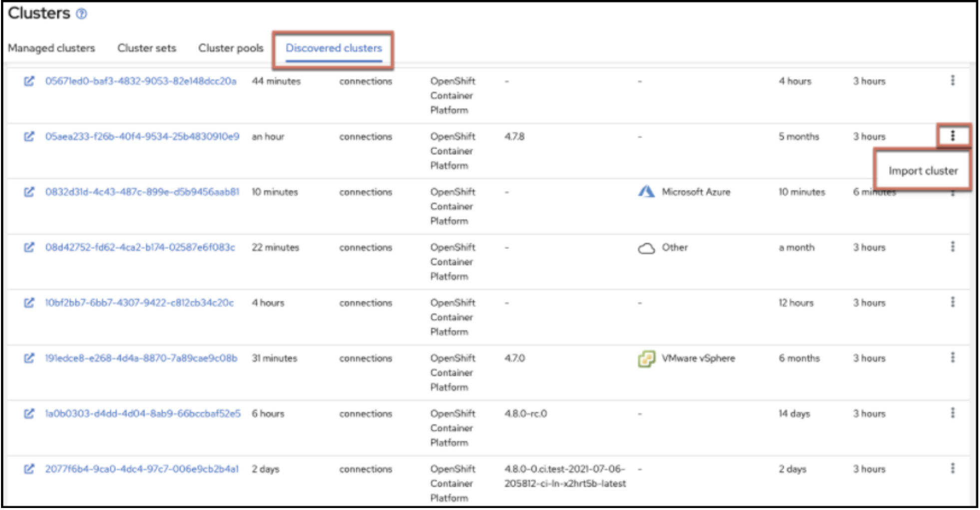This screenshot has height=510, width=980.
Task: Click external link icon for cluster 0832d31d
Action: pos(29,192)
